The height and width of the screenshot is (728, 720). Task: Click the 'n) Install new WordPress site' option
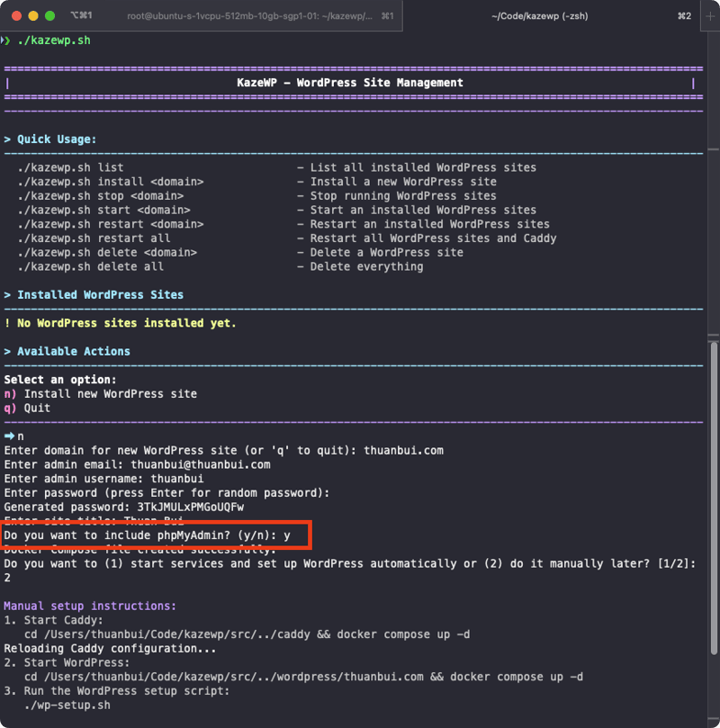pyautogui.click(x=101, y=394)
